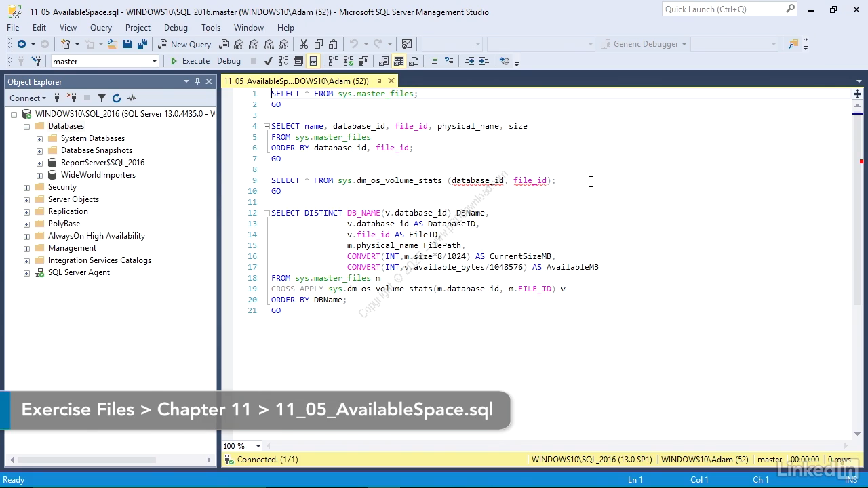Refresh Object Explorer with the refresh icon
The height and width of the screenshot is (488, 868).
pyautogui.click(x=117, y=98)
